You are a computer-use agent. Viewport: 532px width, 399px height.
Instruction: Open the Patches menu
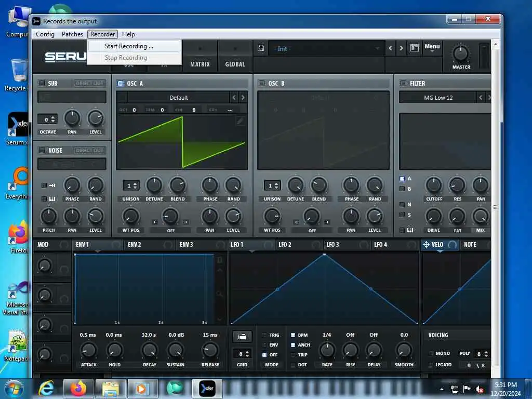(72, 34)
